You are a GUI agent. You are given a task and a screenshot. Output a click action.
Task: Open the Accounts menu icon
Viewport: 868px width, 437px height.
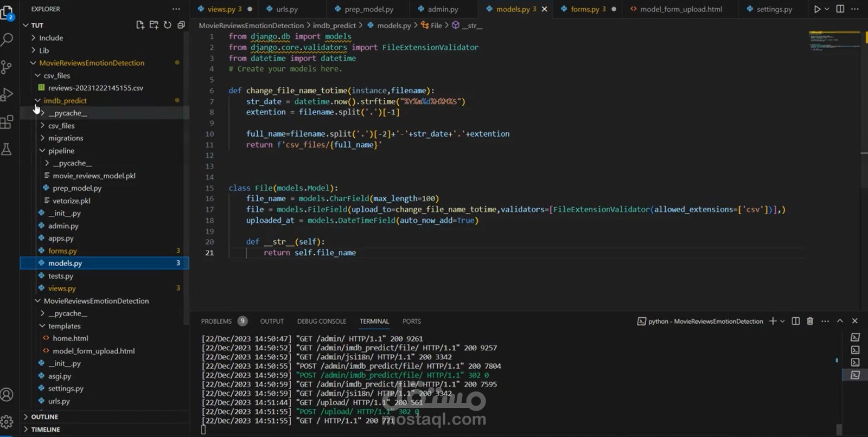[7, 395]
